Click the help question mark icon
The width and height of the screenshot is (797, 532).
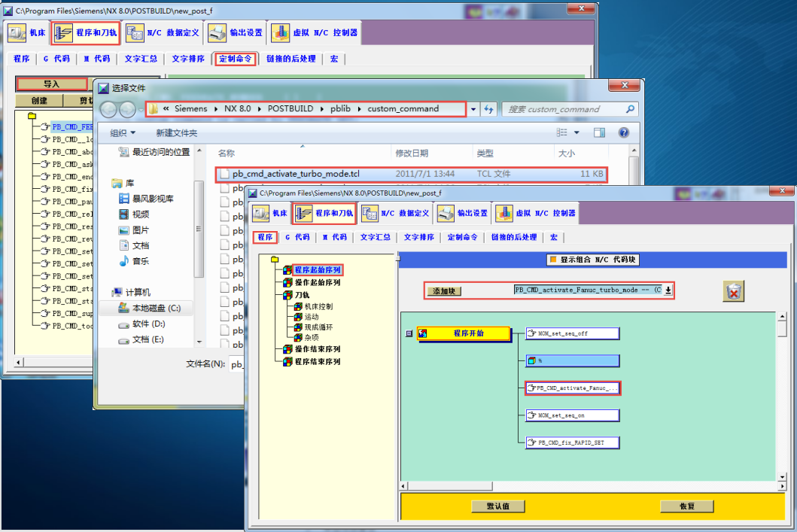[624, 132]
